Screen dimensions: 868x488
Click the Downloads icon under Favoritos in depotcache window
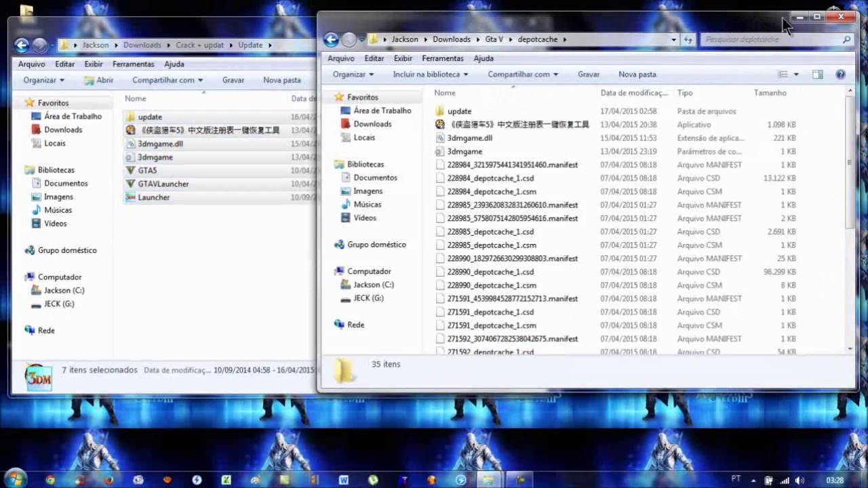tap(346, 124)
